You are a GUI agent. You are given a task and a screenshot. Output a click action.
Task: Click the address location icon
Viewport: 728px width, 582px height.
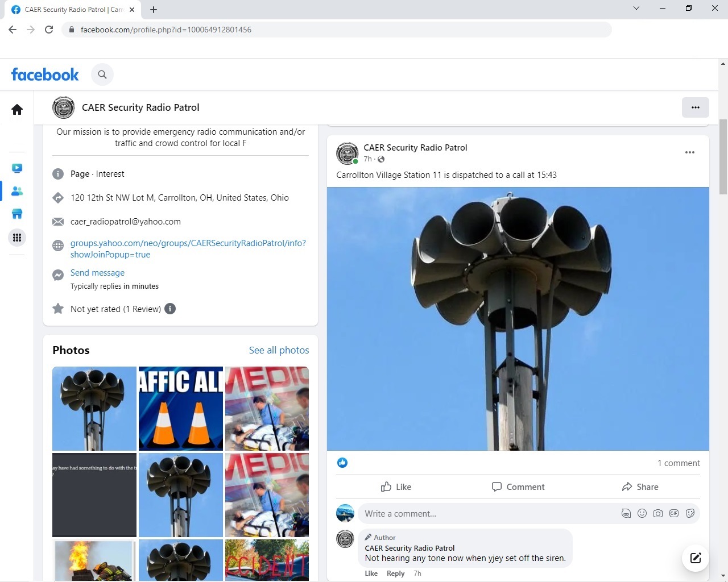point(58,198)
